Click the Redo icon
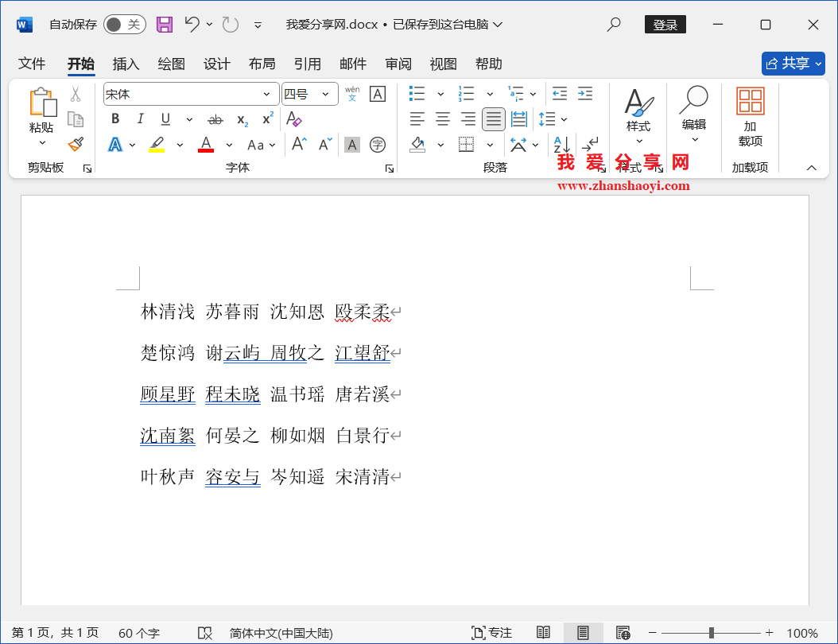 pyautogui.click(x=231, y=25)
